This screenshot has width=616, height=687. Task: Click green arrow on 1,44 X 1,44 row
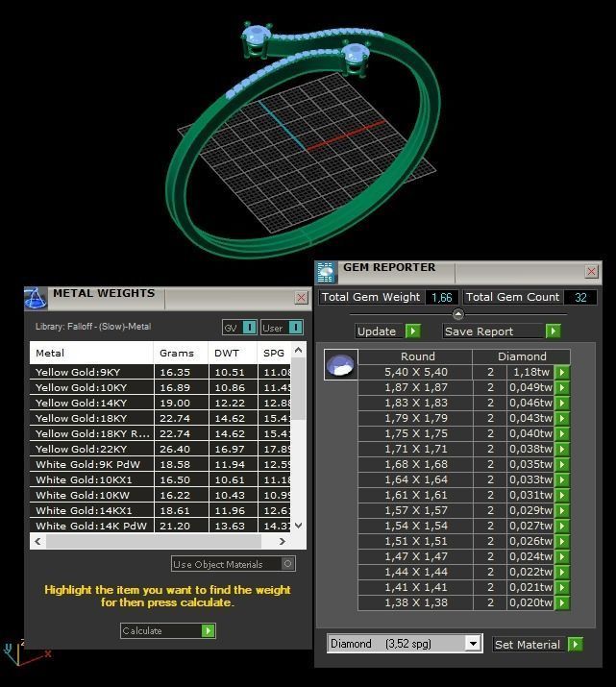562,573
